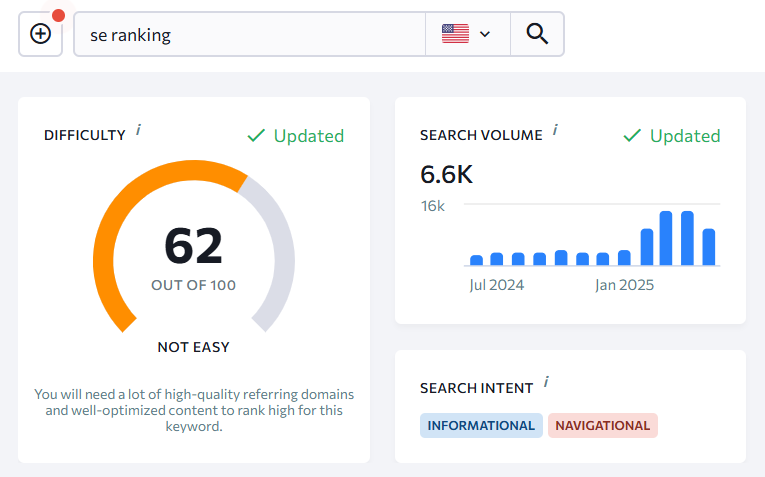Screen dimensions: 765x477
Task: Click the difficulty score 62
Action: pos(194,246)
